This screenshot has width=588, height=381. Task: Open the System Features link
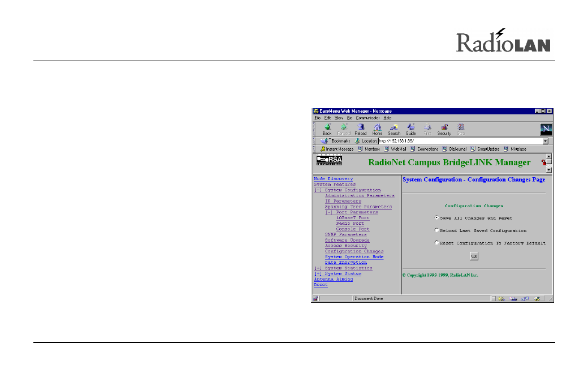335,185
